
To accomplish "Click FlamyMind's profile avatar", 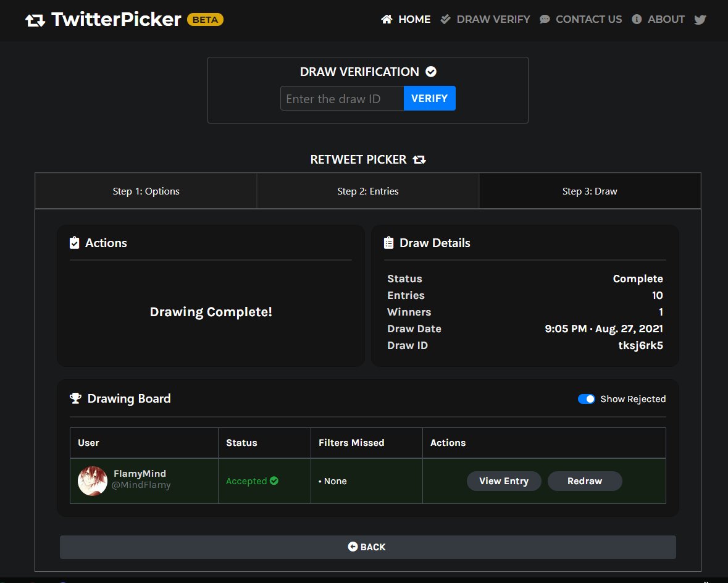I will (x=93, y=481).
